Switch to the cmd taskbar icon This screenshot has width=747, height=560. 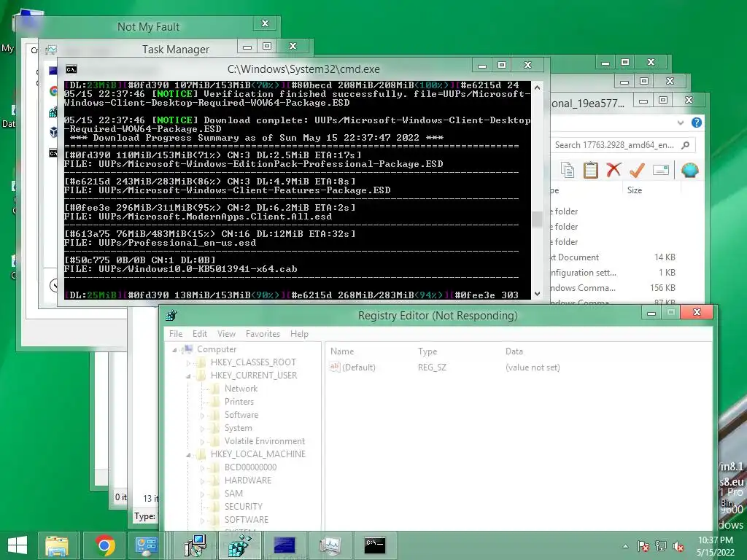(x=374, y=545)
